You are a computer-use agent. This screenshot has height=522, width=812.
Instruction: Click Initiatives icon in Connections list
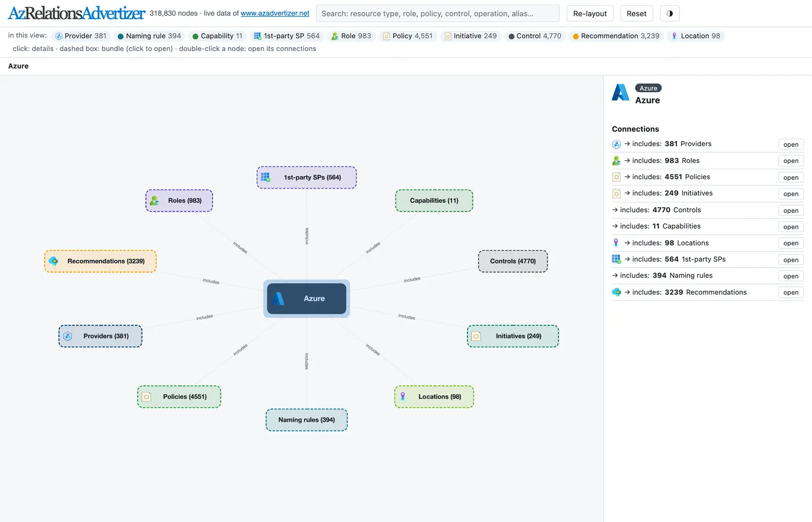tap(617, 194)
